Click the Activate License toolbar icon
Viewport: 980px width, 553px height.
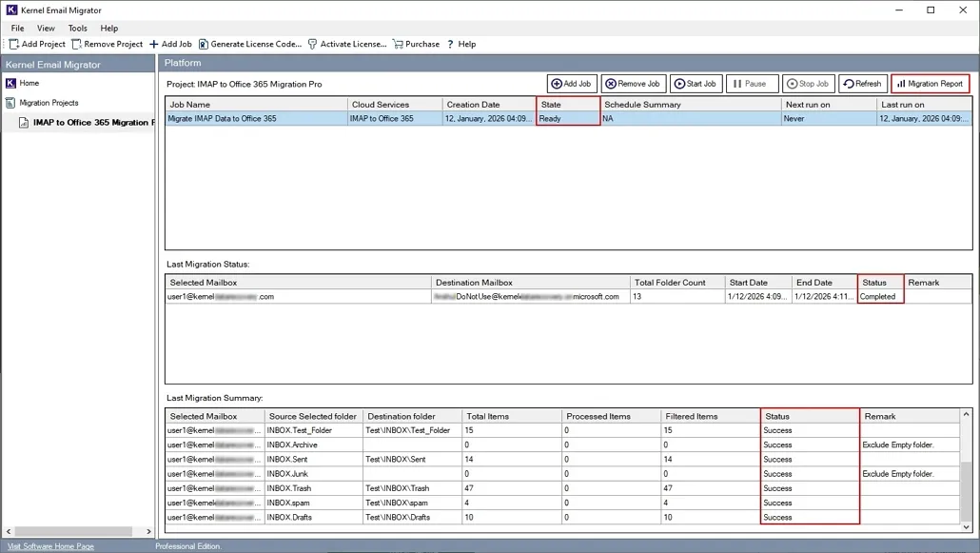[312, 44]
